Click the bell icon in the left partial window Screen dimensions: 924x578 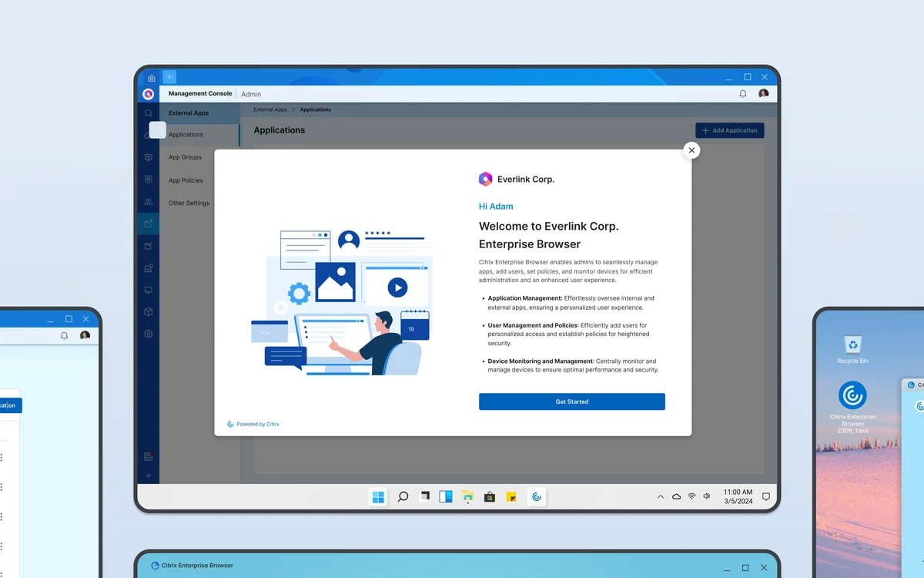tap(64, 336)
